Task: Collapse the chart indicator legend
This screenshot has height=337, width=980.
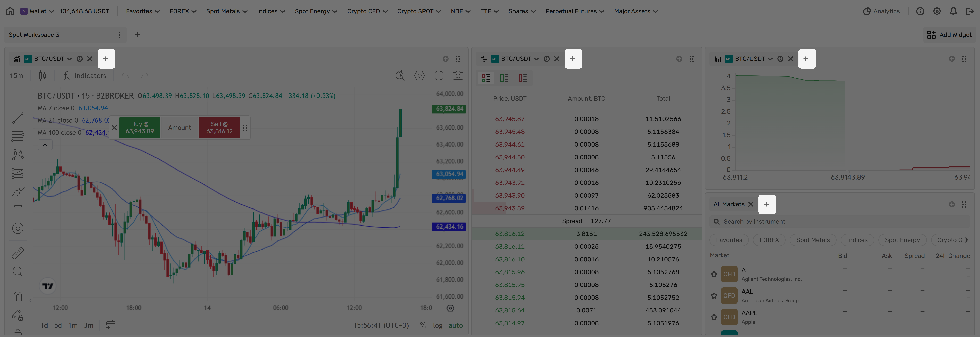Action: (45, 145)
